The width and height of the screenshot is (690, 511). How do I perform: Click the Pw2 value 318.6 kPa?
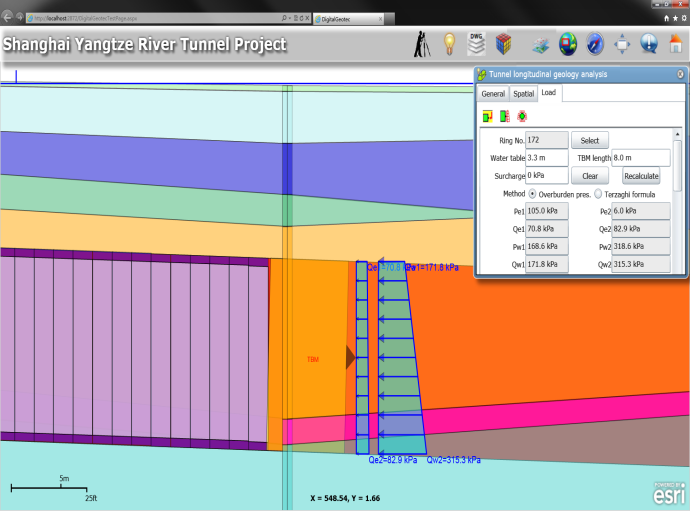[641, 246]
